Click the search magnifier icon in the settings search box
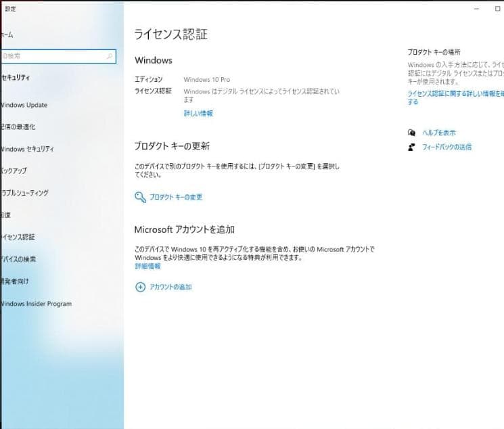Image resolution: width=504 pixels, height=429 pixels. pos(110,56)
